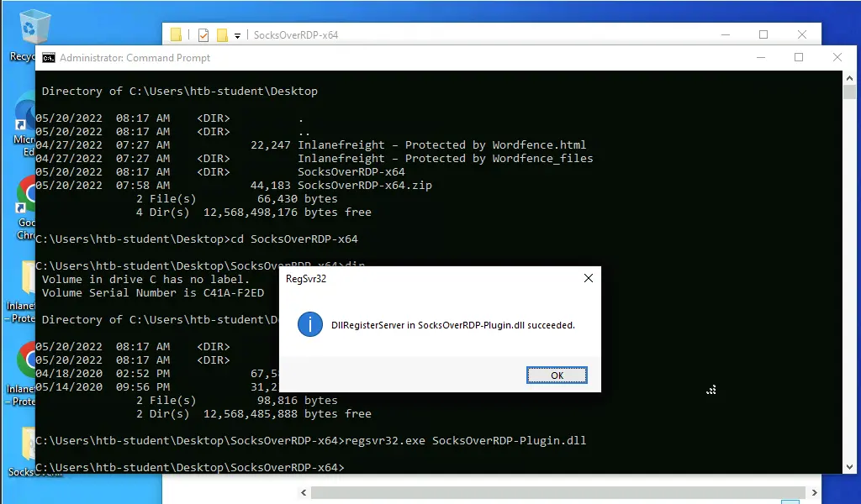Click OK in the RegSvr32 dialog
Image resolution: width=861 pixels, height=504 pixels.
(x=557, y=375)
